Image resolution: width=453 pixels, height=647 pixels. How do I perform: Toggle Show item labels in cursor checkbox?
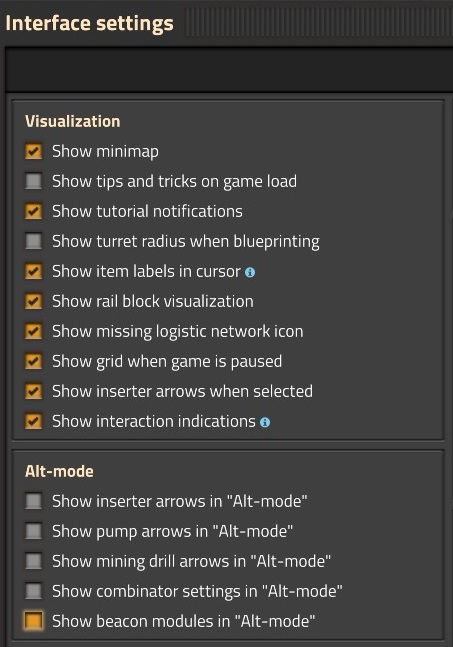click(x=33, y=271)
